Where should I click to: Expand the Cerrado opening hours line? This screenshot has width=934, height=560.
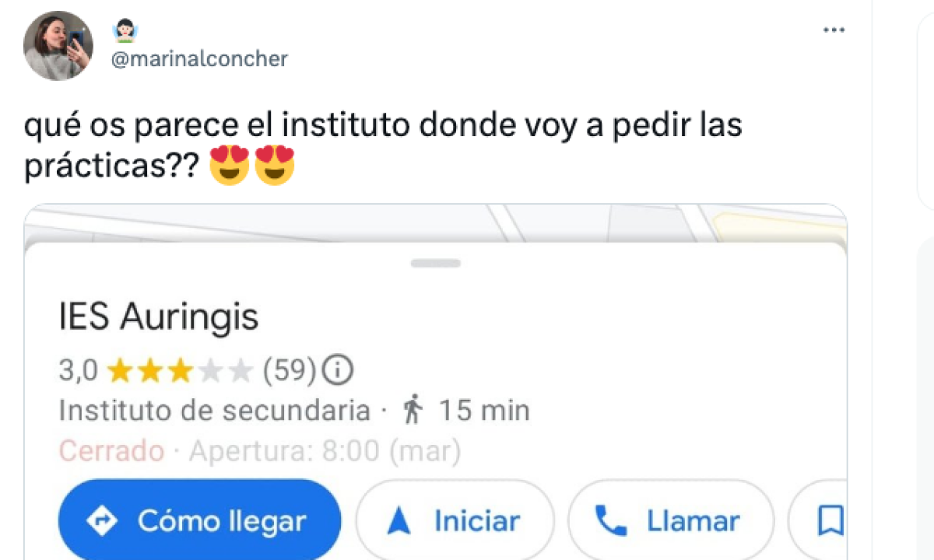click(x=260, y=450)
